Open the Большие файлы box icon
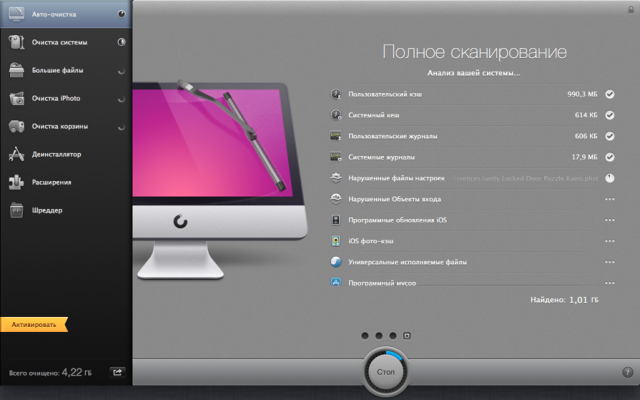The image size is (640, 400). coord(16,70)
